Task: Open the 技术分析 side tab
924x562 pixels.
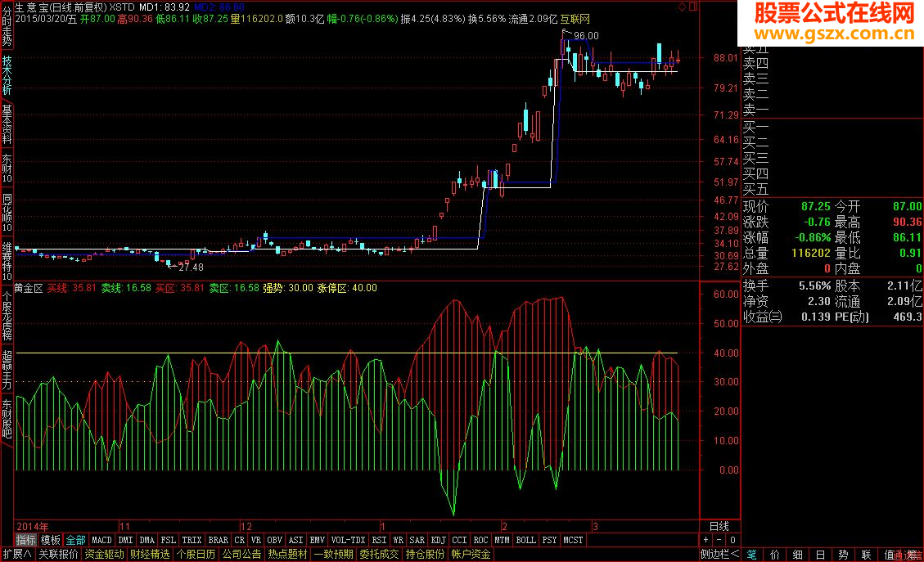Action: pyautogui.click(x=7, y=74)
